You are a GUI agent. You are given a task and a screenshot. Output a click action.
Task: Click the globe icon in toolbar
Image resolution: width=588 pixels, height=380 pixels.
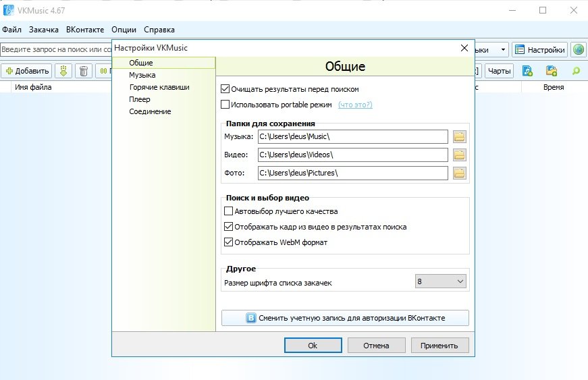point(579,49)
